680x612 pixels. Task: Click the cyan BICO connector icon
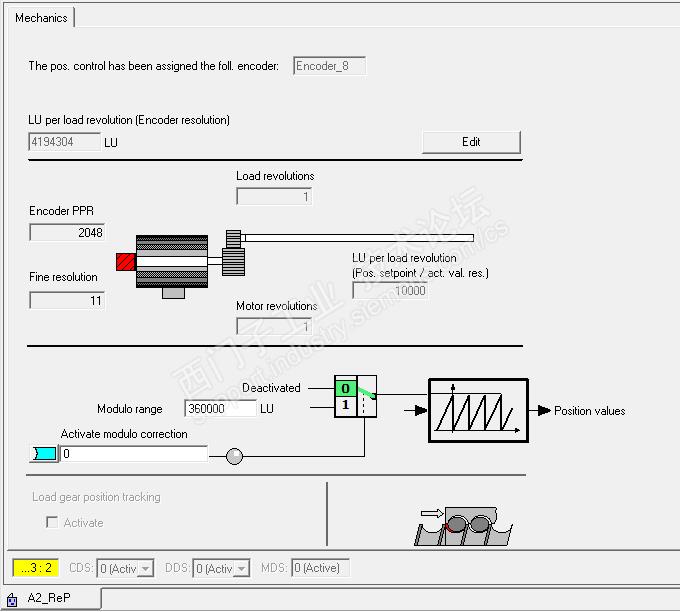coord(44,454)
